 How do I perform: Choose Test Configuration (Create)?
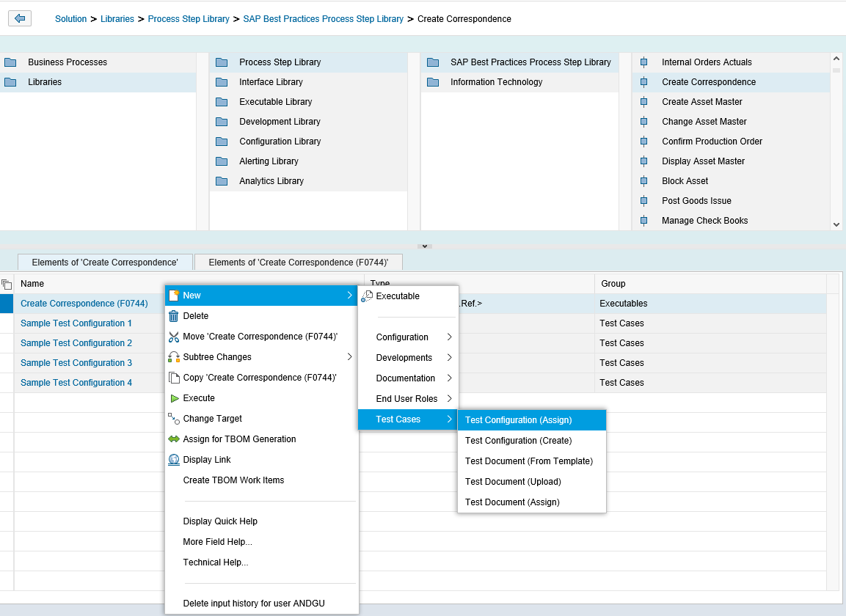point(518,441)
